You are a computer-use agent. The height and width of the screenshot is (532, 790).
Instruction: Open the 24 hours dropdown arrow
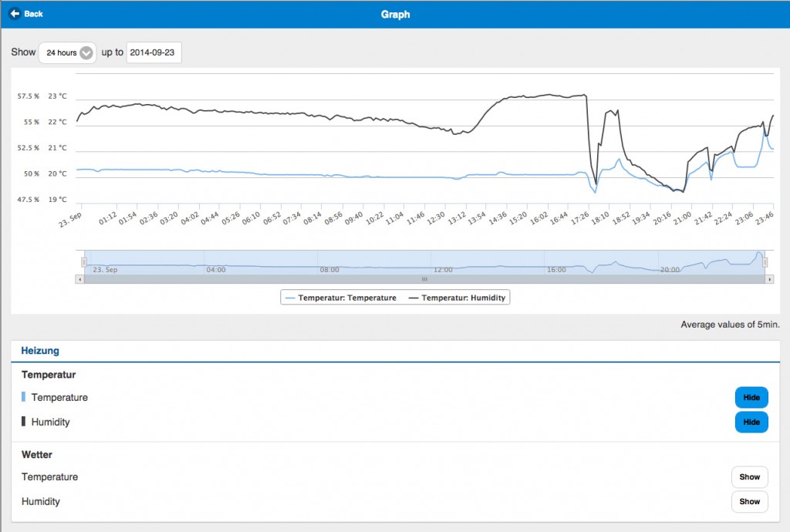coord(86,53)
